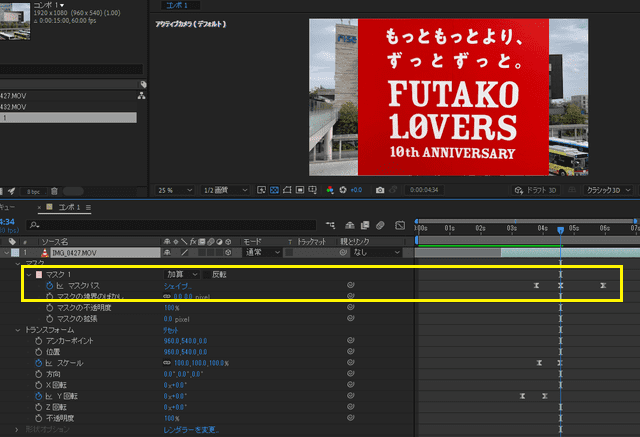Click the frame blending icon in timeline header
Screen dimensions: 640x437
tap(365, 225)
